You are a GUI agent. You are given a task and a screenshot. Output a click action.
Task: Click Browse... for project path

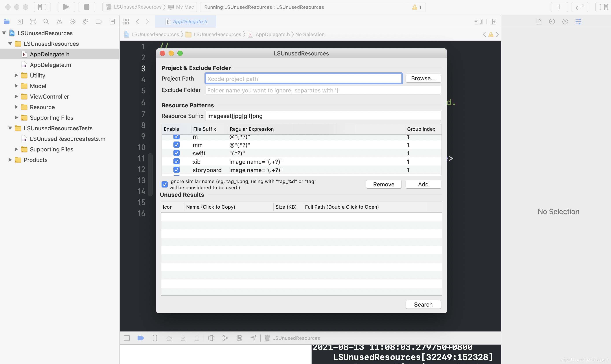pos(423,78)
